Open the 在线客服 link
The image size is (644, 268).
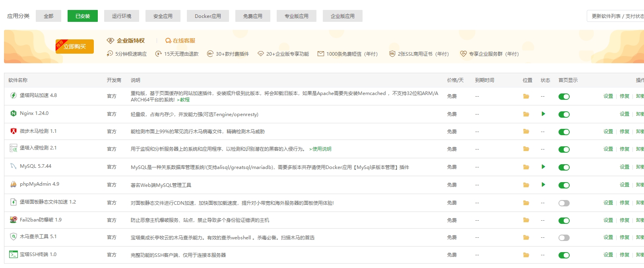[x=180, y=41]
